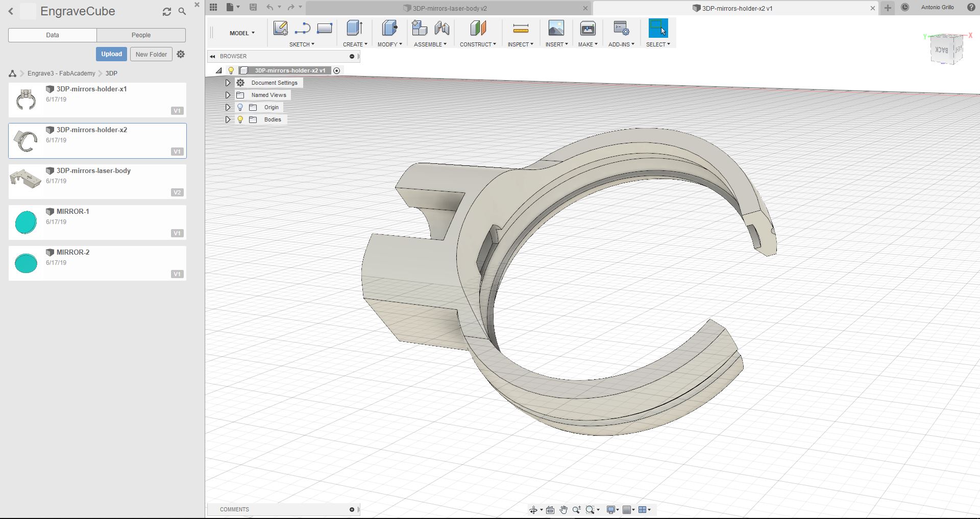Switch to the People tab

point(141,35)
